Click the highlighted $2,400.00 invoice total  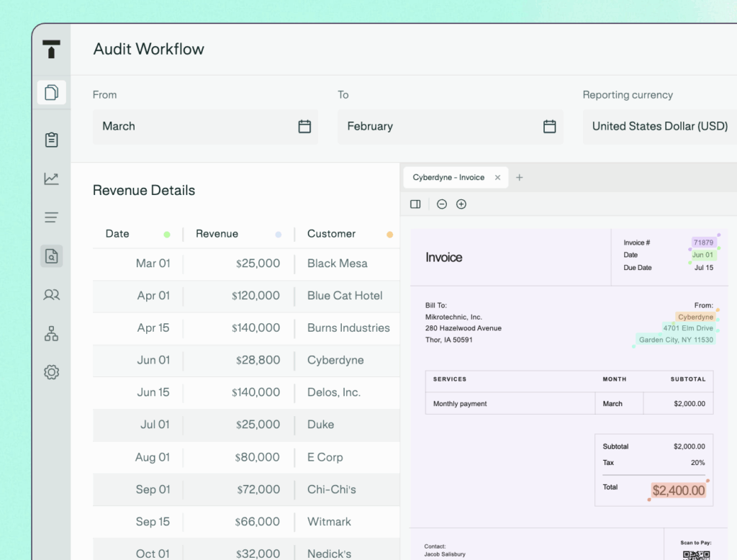point(678,491)
